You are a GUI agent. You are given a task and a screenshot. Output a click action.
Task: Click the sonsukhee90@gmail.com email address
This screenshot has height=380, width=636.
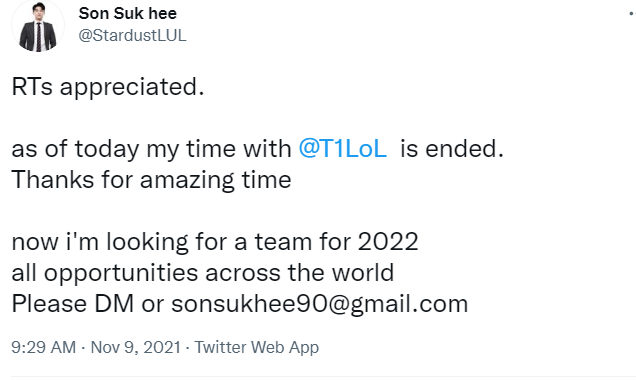pyautogui.click(x=320, y=304)
